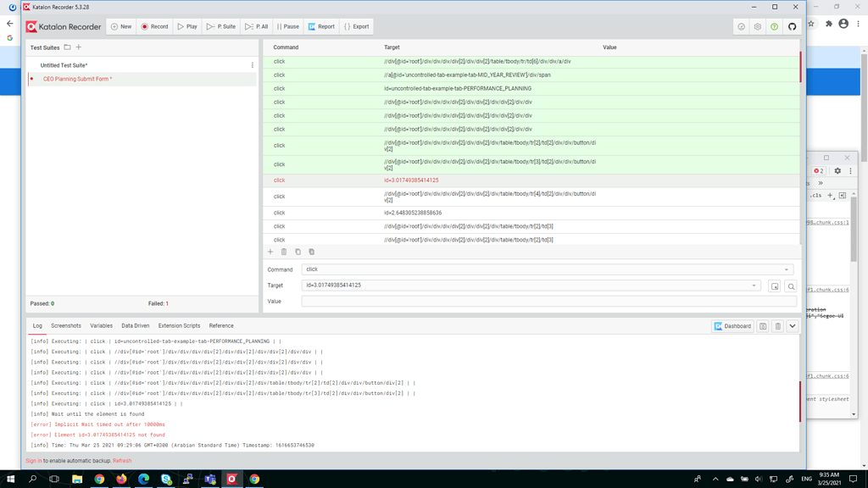Open the Reference tab

click(x=221, y=326)
